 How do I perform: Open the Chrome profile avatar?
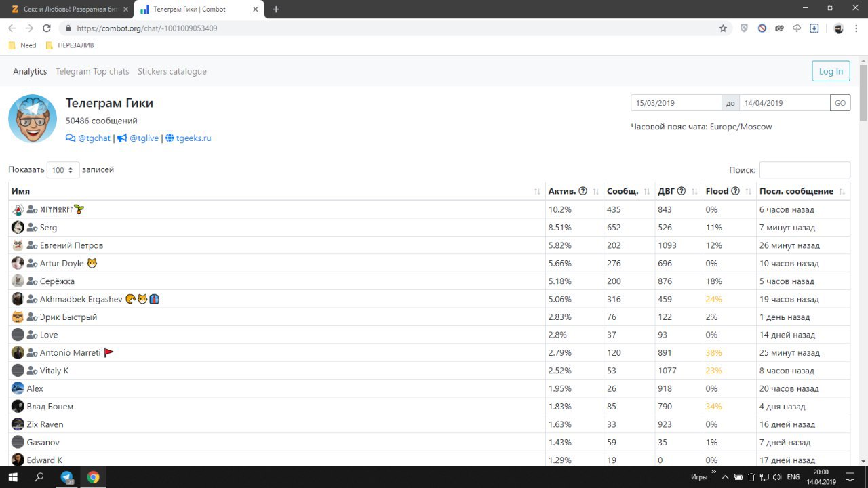click(839, 28)
